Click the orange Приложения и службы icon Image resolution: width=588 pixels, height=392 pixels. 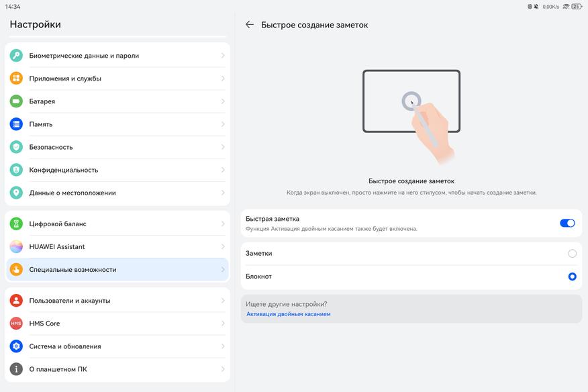click(x=16, y=79)
